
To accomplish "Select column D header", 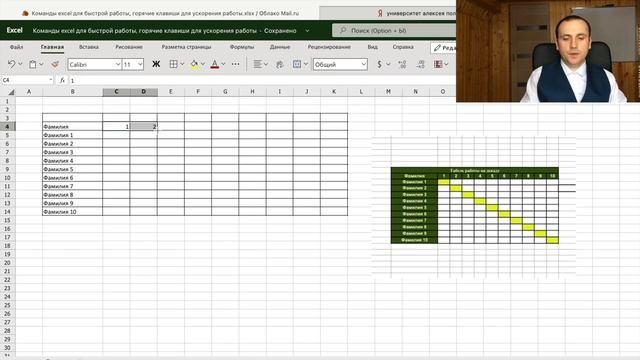I will point(144,92).
